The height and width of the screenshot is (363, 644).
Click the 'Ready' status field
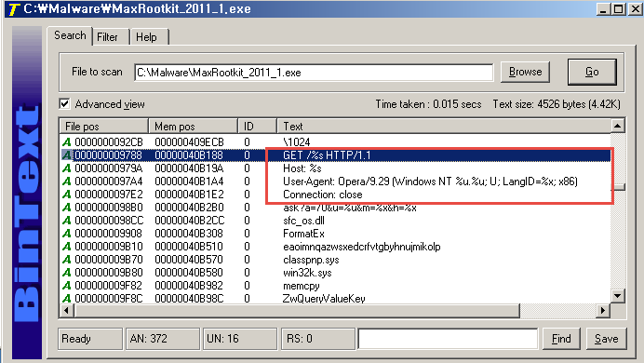pyautogui.click(x=90, y=339)
